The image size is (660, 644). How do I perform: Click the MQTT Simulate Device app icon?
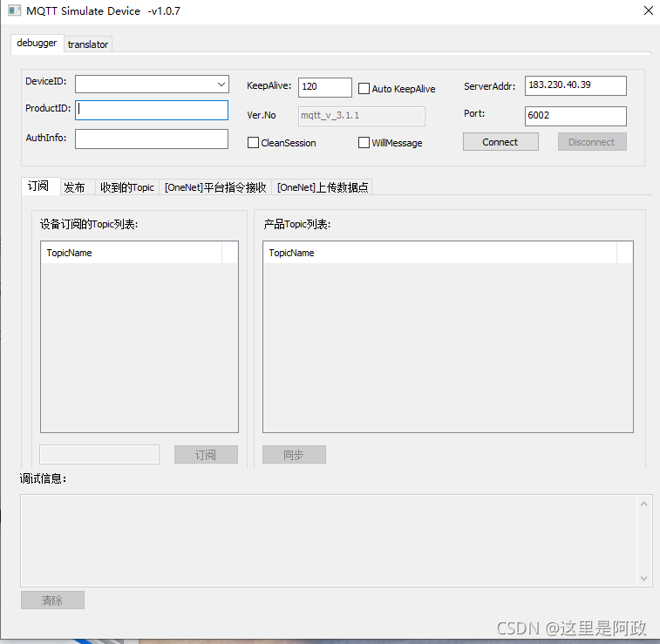click(14, 10)
